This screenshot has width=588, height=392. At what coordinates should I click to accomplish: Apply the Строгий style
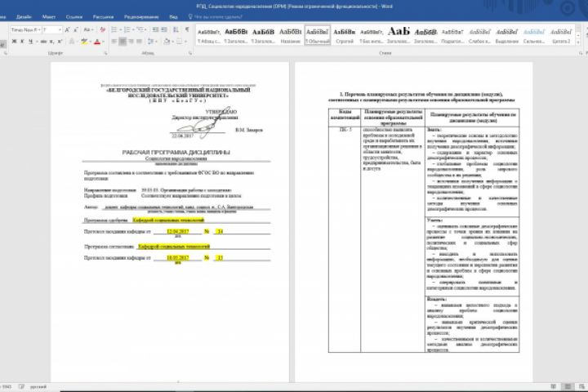pyautogui.click(x=345, y=35)
